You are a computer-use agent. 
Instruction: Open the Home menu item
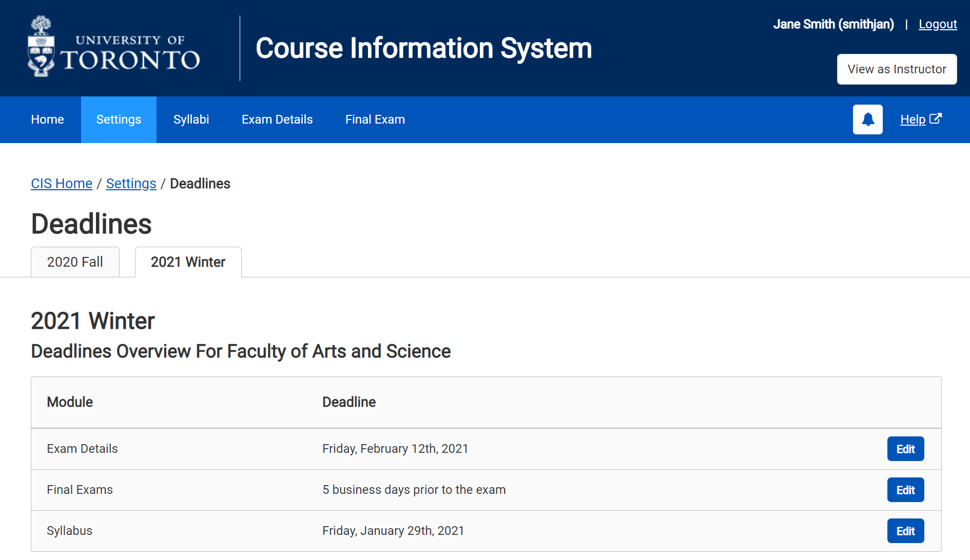point(47,119)
